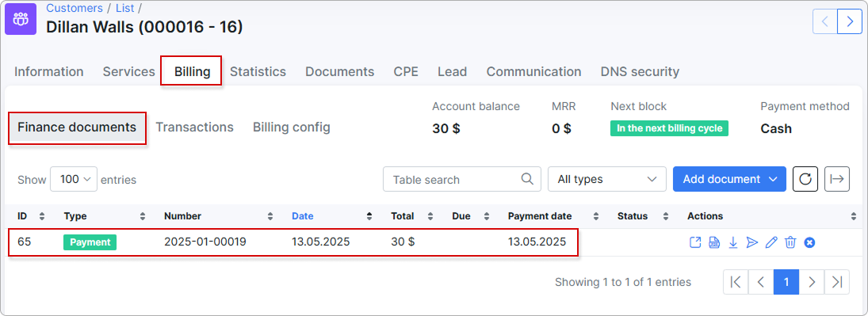
Task: Click the Account balance 30 $ value
Action: point(446,129)
